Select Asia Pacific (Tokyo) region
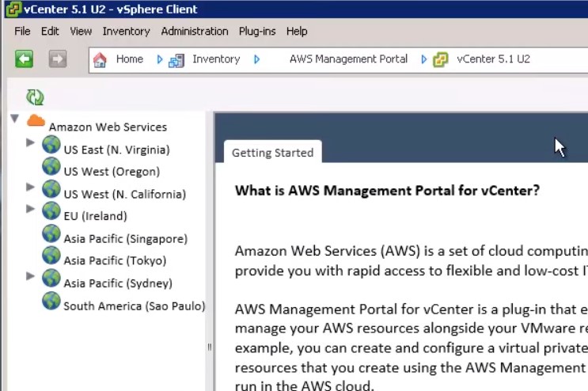This screenshot has height=391, width=588. (115, 260)
